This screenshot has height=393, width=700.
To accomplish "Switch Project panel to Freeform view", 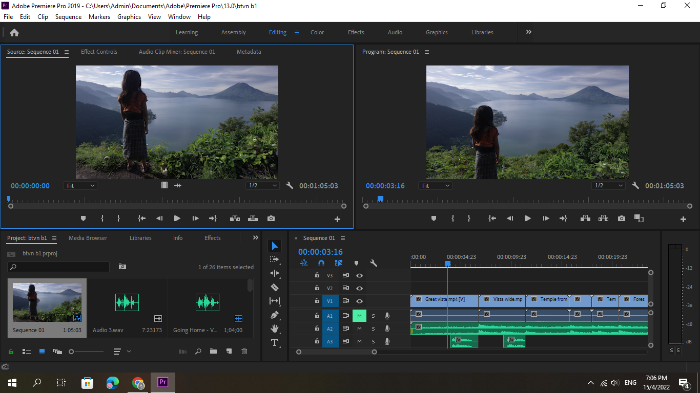I will coord(57,352).
